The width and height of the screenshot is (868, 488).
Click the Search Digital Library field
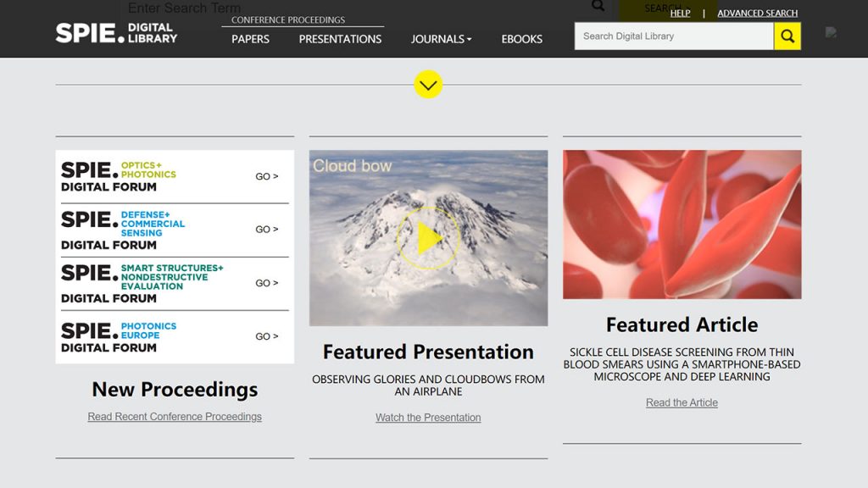674,36
